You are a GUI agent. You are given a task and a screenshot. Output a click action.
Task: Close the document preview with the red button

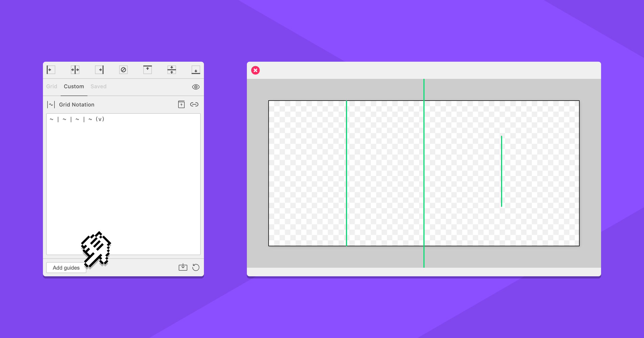click(255, 70)
